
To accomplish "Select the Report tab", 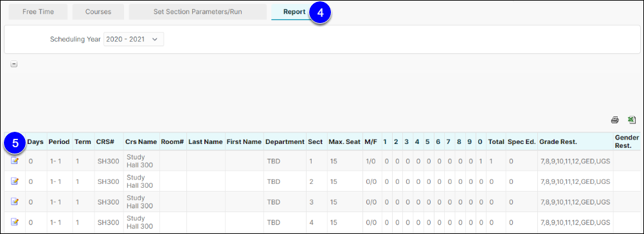I will coord(294,12).
